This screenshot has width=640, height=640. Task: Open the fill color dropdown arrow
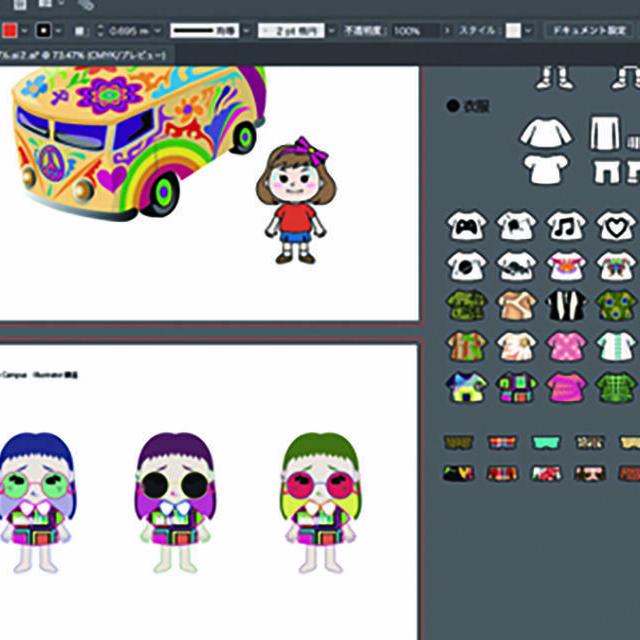(24, 31)
